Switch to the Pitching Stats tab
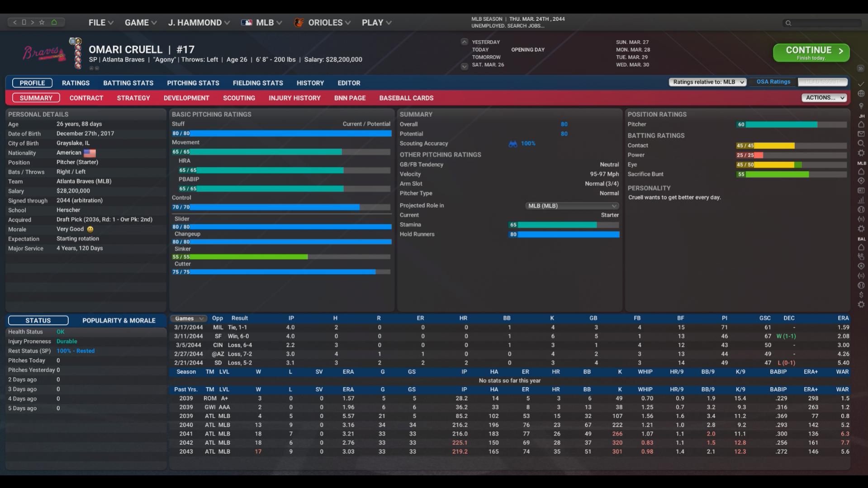 pyautogui.click(x=193, y=83)
